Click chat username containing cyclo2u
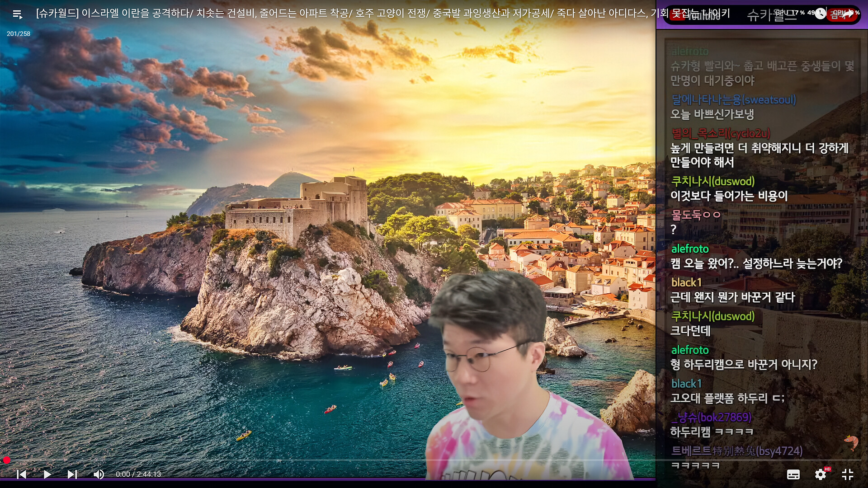Screen dimensions: 868x488 [721, 133]
